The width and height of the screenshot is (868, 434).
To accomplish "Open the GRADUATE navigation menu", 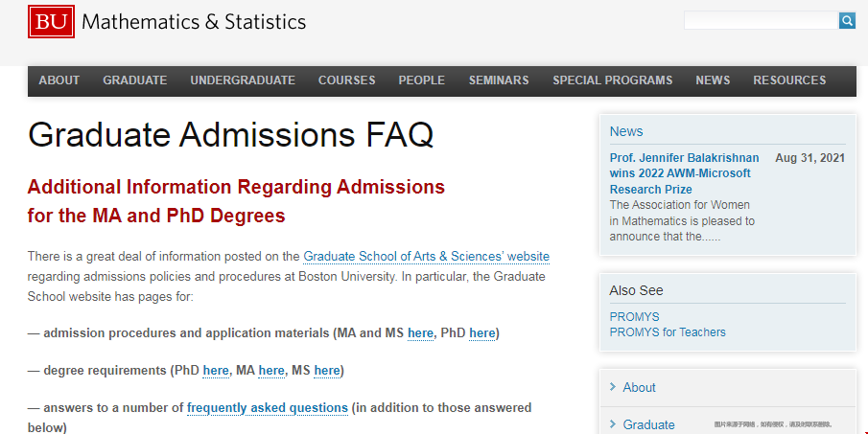I will (x=135, y=80).
